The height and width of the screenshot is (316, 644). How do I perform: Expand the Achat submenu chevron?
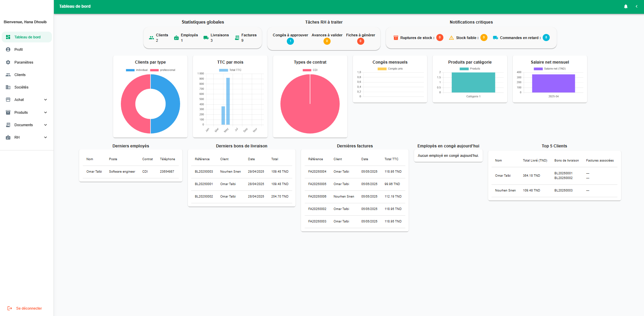coord(45,100)
